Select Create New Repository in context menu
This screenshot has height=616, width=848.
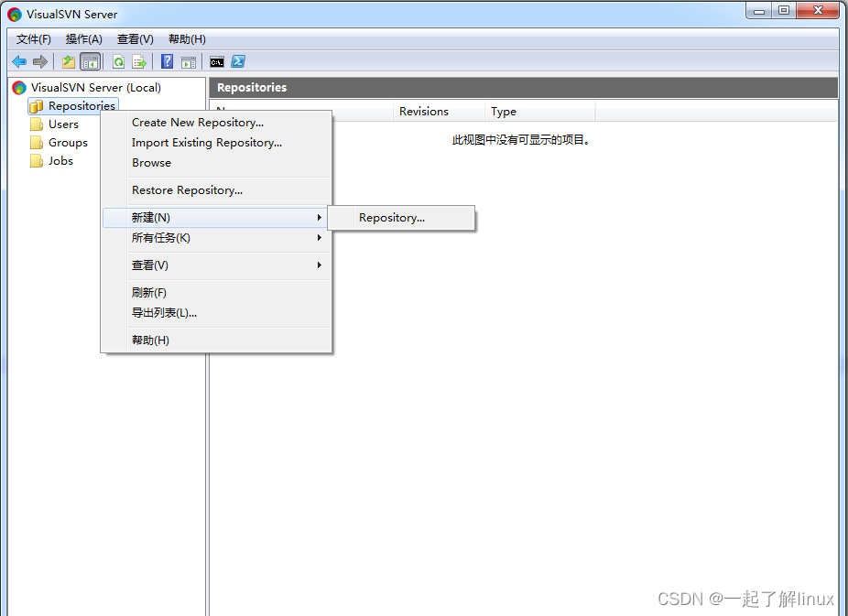(x=198, y=122)
